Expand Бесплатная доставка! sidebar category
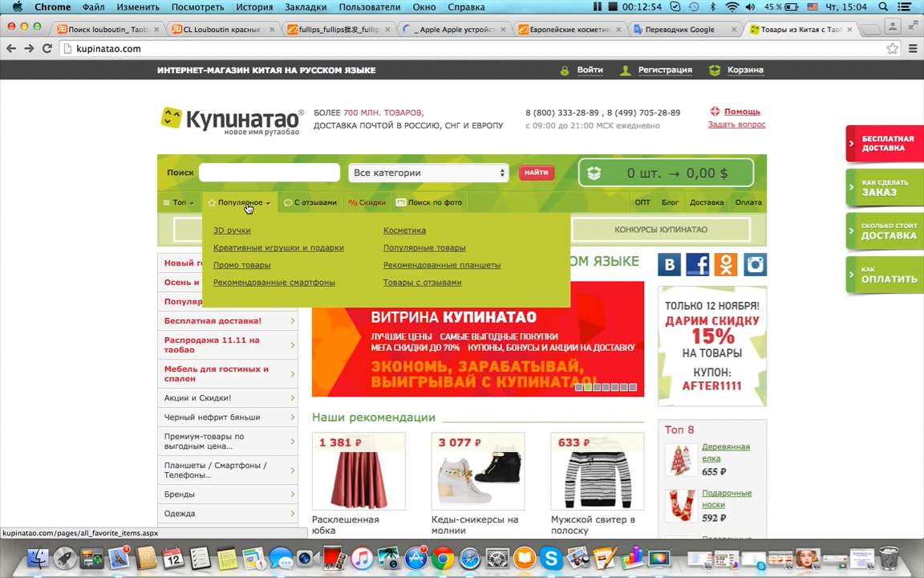The image size is (924, 578). tap(228, 321)
